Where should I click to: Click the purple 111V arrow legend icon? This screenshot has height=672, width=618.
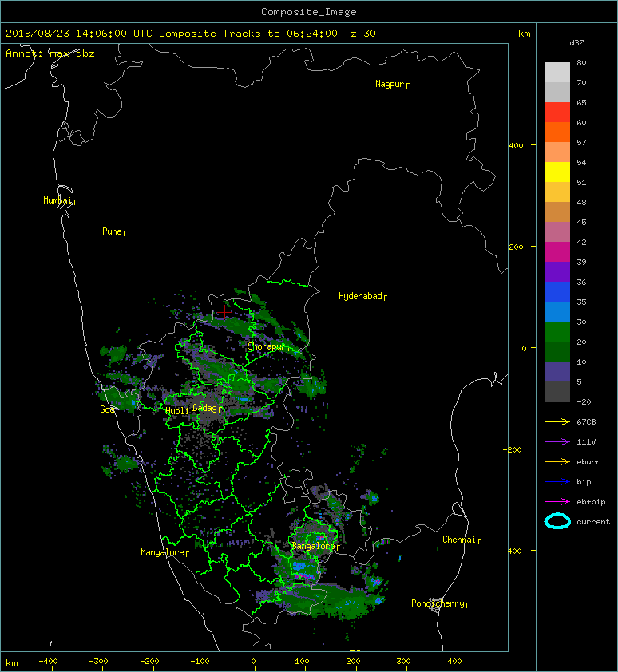(557, 442)
